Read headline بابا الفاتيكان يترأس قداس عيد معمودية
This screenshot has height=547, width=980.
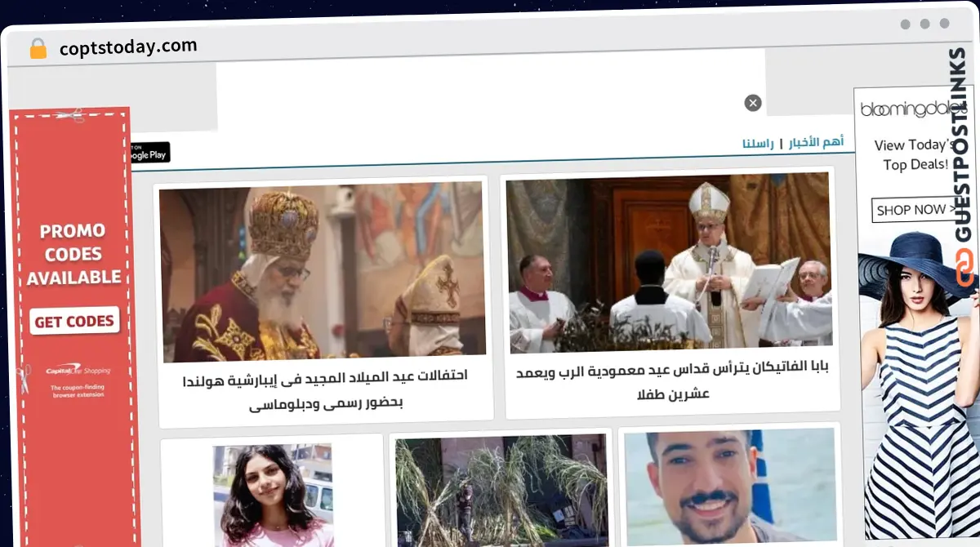point(672,380)
